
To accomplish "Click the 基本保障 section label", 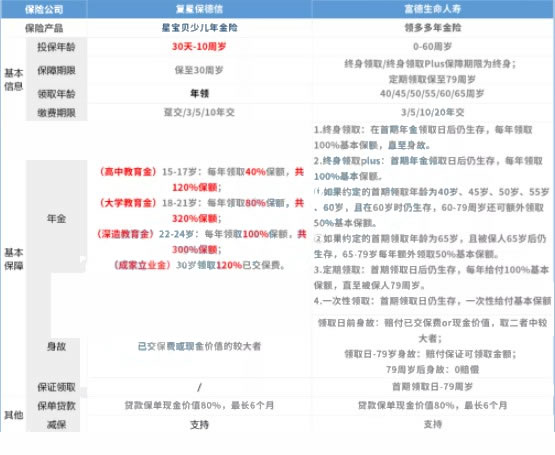I will point(13,259).
